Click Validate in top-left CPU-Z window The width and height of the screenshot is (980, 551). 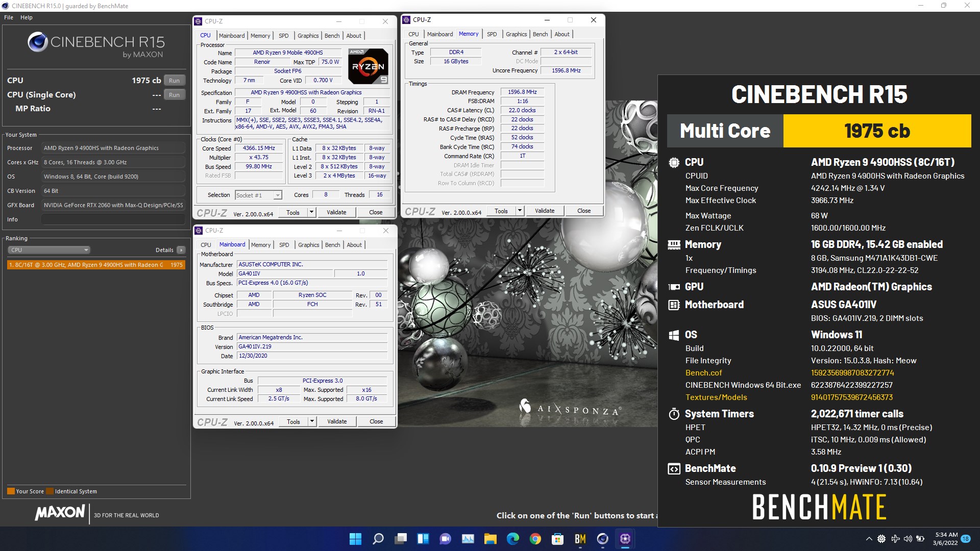336,212
